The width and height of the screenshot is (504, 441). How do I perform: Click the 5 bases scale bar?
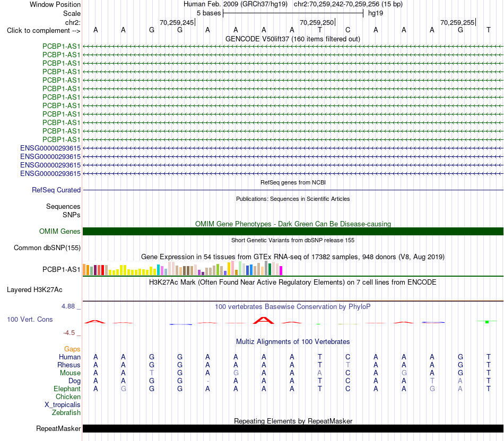(293, 13)
